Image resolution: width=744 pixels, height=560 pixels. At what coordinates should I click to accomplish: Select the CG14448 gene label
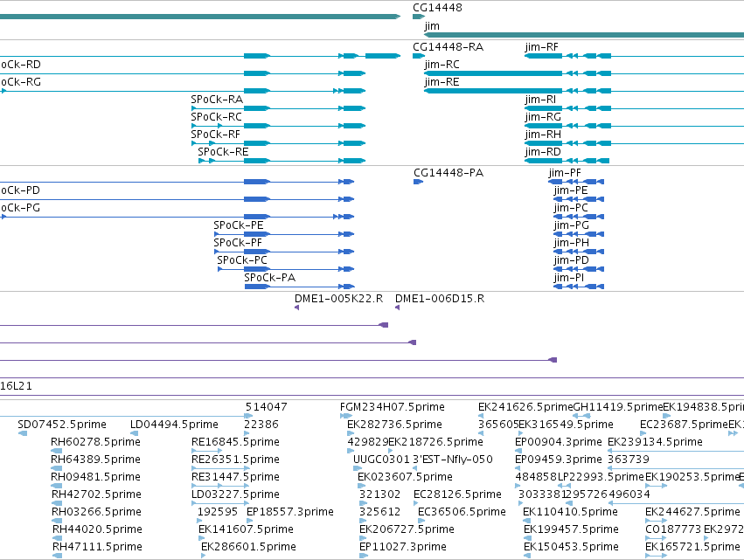point(437,8)
